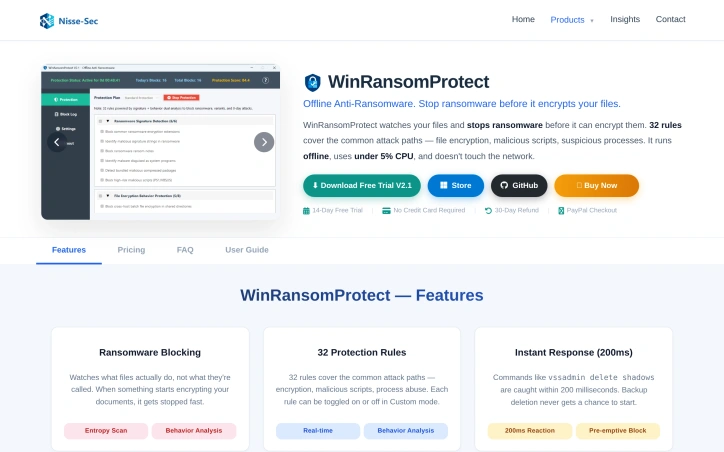Click the Nisse-Sec brand name text
The height and width of the screenshot is (452, 724).
tap(78, 21)
